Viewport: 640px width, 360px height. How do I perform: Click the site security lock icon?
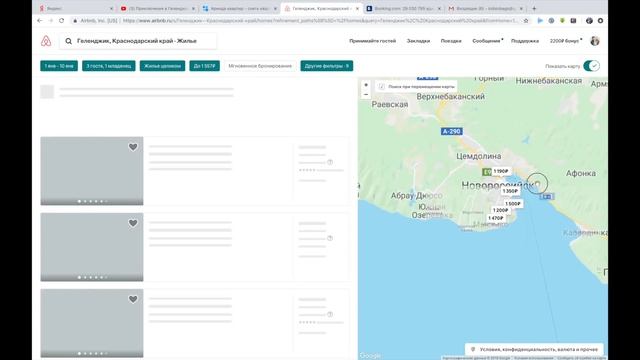tap(75, 20)
